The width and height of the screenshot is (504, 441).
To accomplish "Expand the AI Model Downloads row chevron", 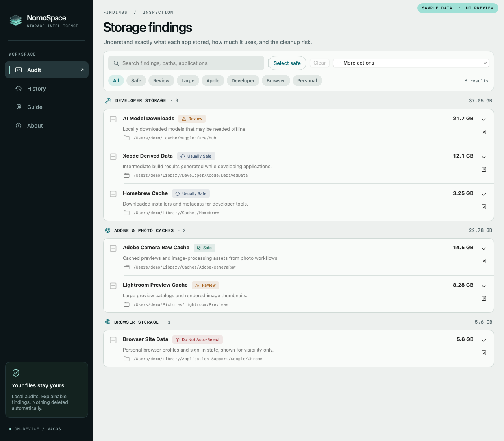I will pos(484,119).
